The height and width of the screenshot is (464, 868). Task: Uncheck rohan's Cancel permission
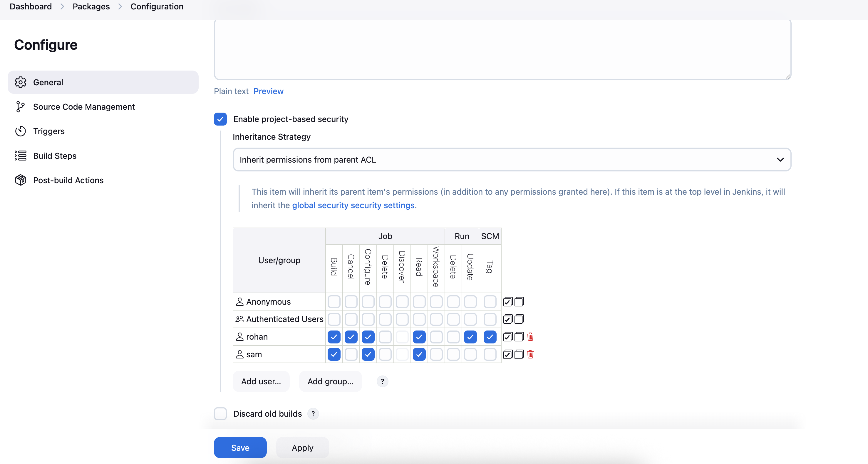(351, 337)
